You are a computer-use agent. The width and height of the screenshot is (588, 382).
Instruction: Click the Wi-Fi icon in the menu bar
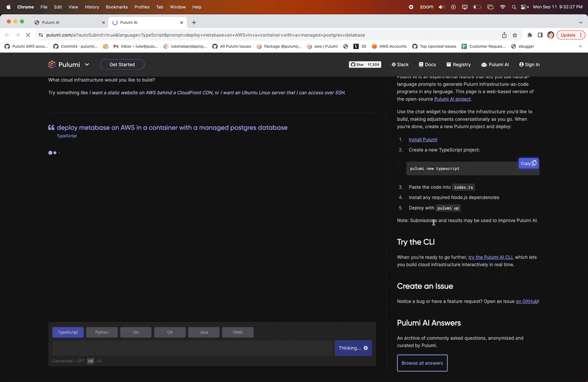[502, 7]
